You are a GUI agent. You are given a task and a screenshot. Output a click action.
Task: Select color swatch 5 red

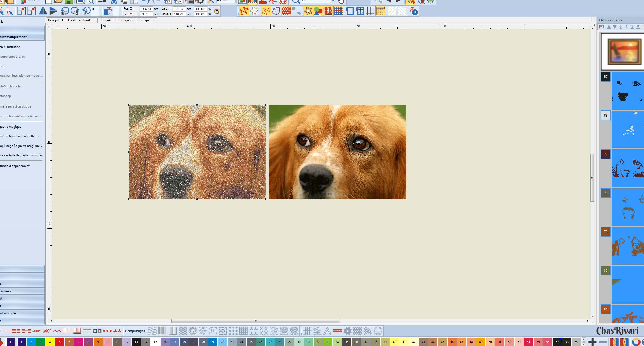click(60, 342)
